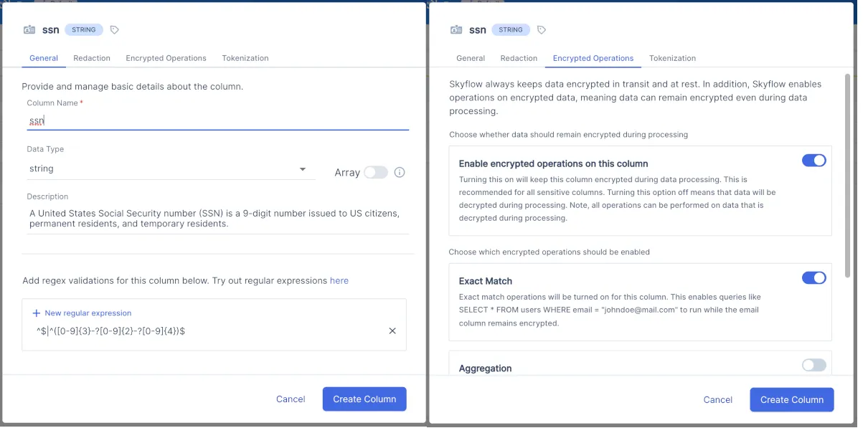
Task: Click the ssn column icon in the right dialog
Action: [456, 29]
